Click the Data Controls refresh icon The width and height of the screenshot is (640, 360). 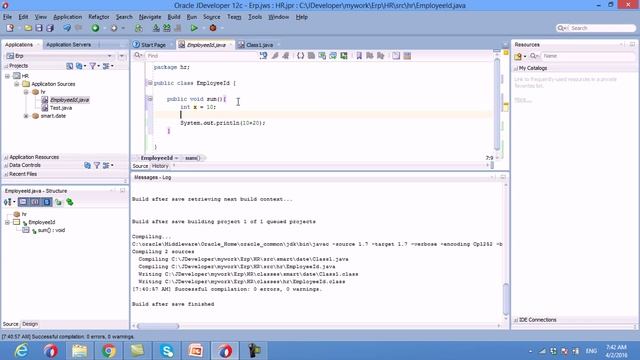pyautogui.click(x=87, y=165)
